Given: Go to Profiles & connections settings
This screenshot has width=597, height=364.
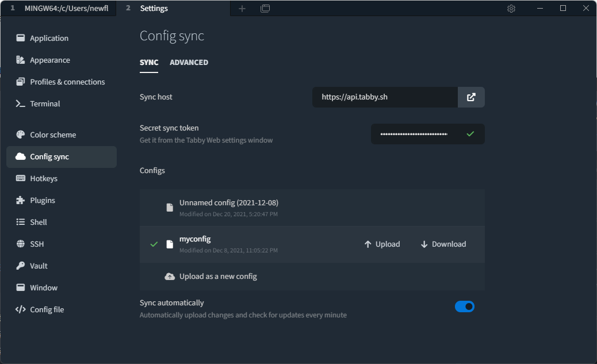Looking at the screenshot, I should point(62,82).
